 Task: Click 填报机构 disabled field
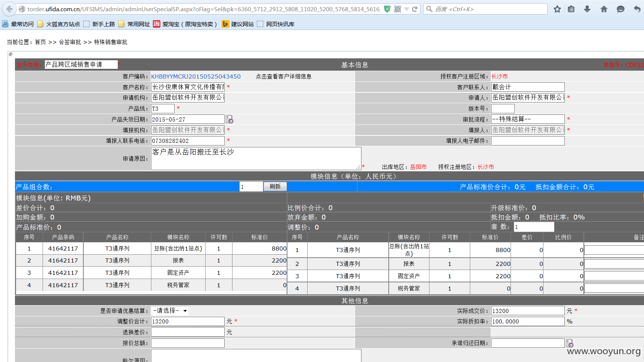point(188,130)
